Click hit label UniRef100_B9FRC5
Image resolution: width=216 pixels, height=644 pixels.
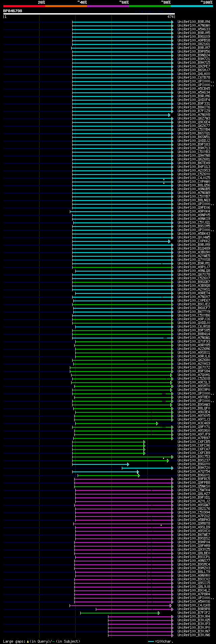point(194,479)
